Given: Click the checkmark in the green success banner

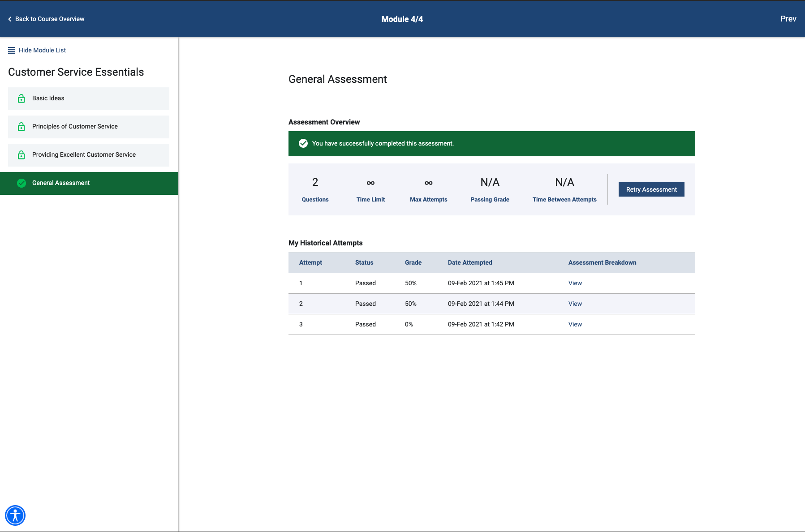Looking at the screenshot, I should [303, 143].
